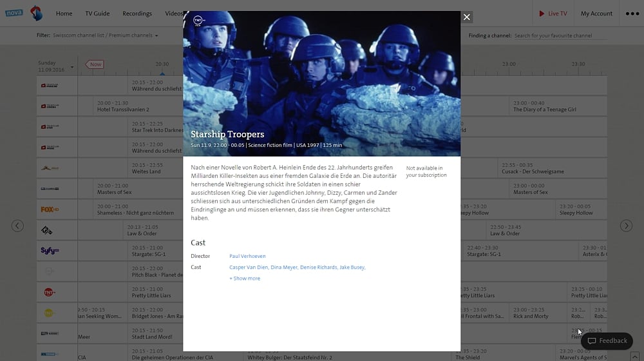644x361 pixels.
Task: Open Videos menu item
Action: [174, 14]
